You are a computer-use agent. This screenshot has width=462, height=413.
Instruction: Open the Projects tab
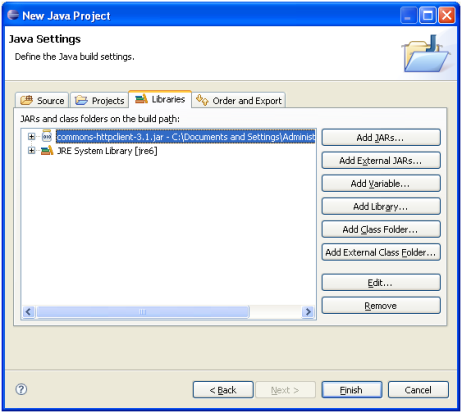pos(100,100)
